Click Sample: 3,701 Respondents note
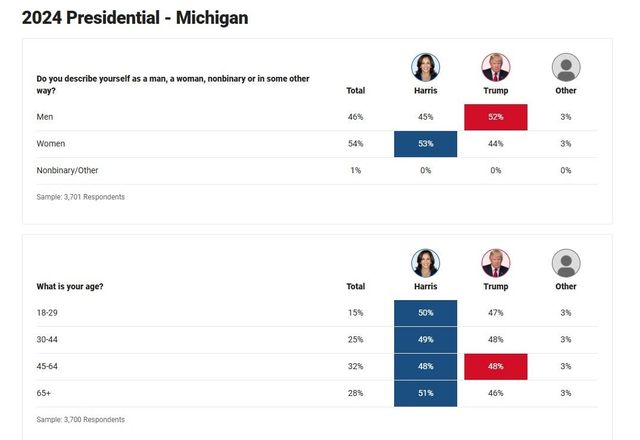 pyautogui.click(x=81, y=197)
